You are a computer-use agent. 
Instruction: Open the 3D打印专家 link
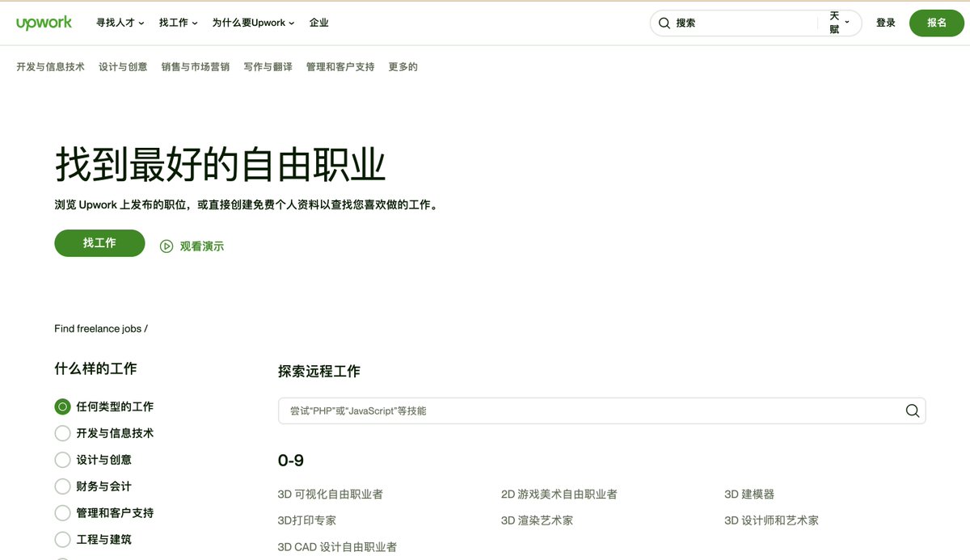307,520
